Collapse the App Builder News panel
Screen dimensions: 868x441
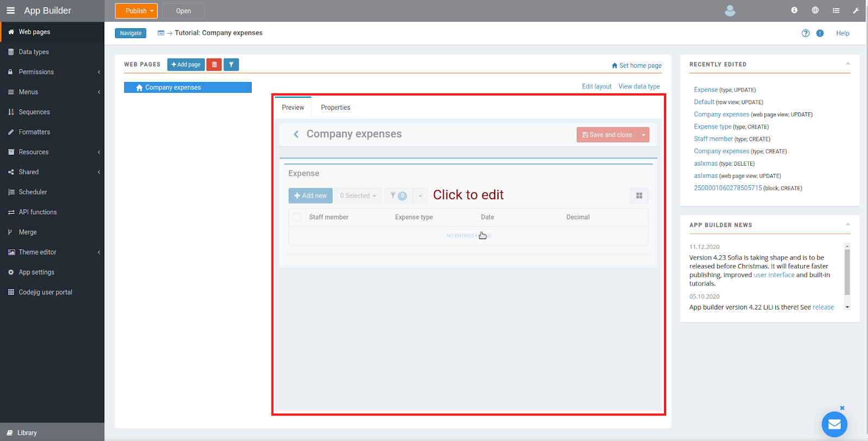(848, 225)
